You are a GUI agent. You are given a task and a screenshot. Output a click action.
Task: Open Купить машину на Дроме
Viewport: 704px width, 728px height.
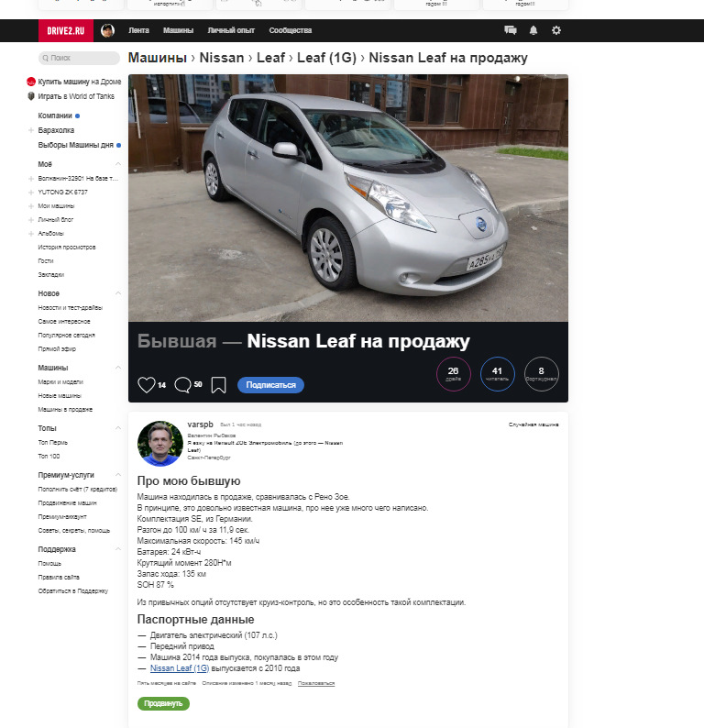[80, 82]
